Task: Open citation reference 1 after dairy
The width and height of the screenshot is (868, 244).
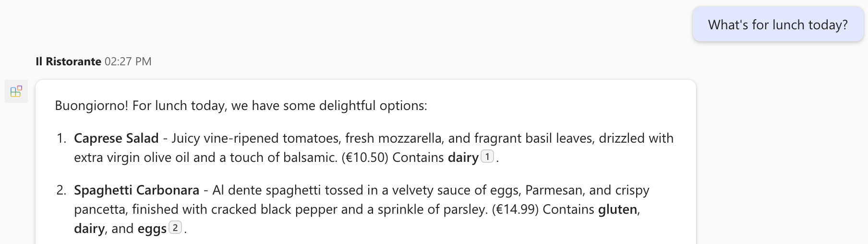Action: click(x=487, y=157)
